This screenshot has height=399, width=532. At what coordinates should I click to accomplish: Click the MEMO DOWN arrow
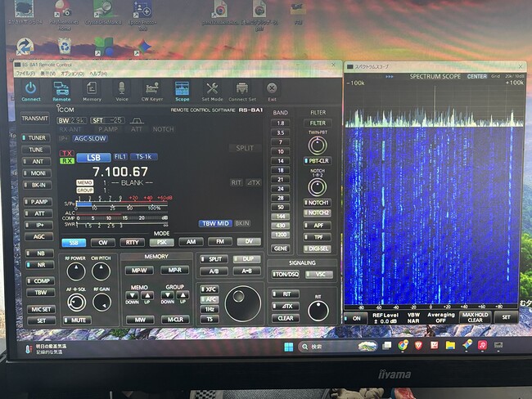[132, 296]
